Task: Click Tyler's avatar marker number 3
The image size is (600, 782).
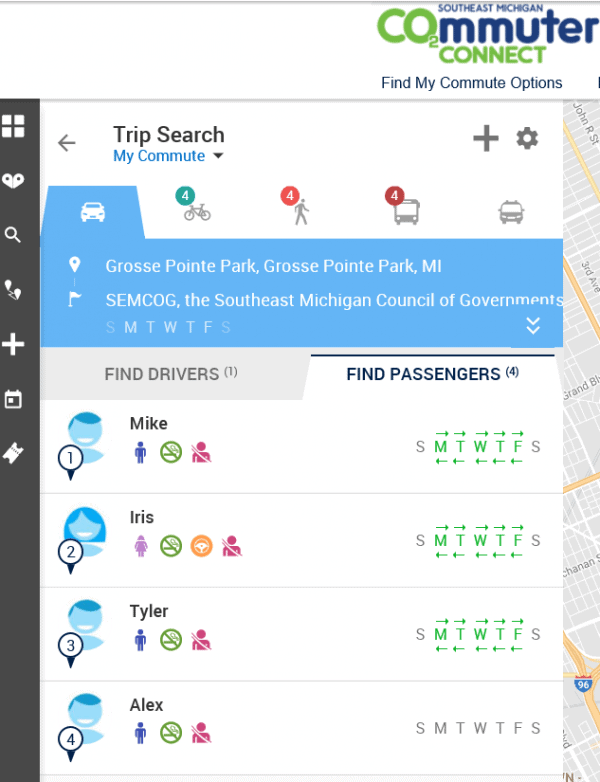Action: point(71,646)
